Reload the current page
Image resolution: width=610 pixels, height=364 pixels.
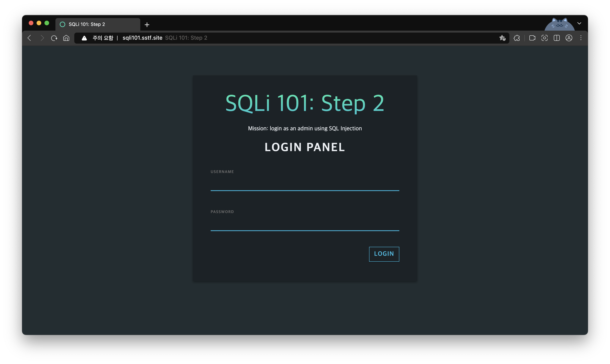click(54, 38)
